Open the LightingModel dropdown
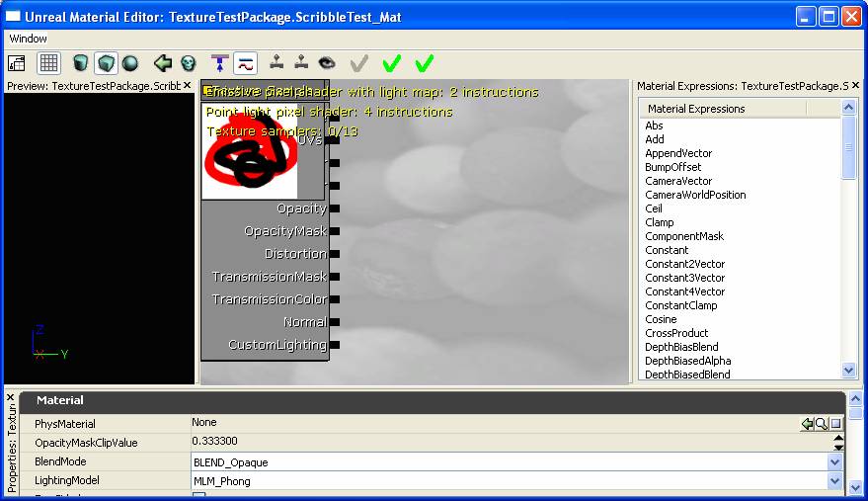Screen dimensions: 868x501 click(x=835, y=481)
